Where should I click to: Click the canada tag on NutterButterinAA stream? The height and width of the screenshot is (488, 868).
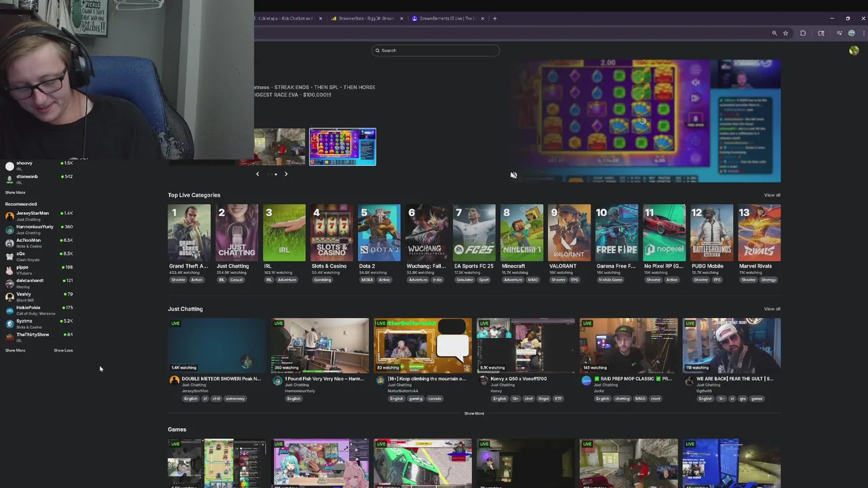435,399
